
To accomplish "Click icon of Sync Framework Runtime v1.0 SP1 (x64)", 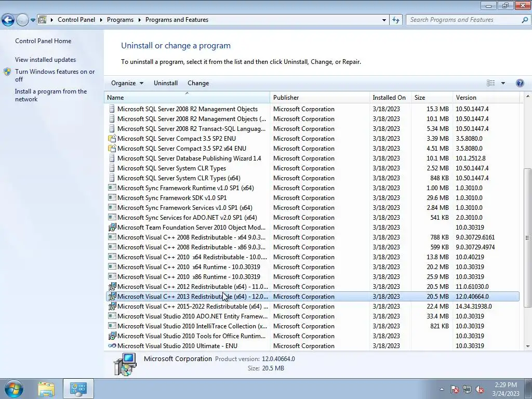I will [x=112, y=188].
